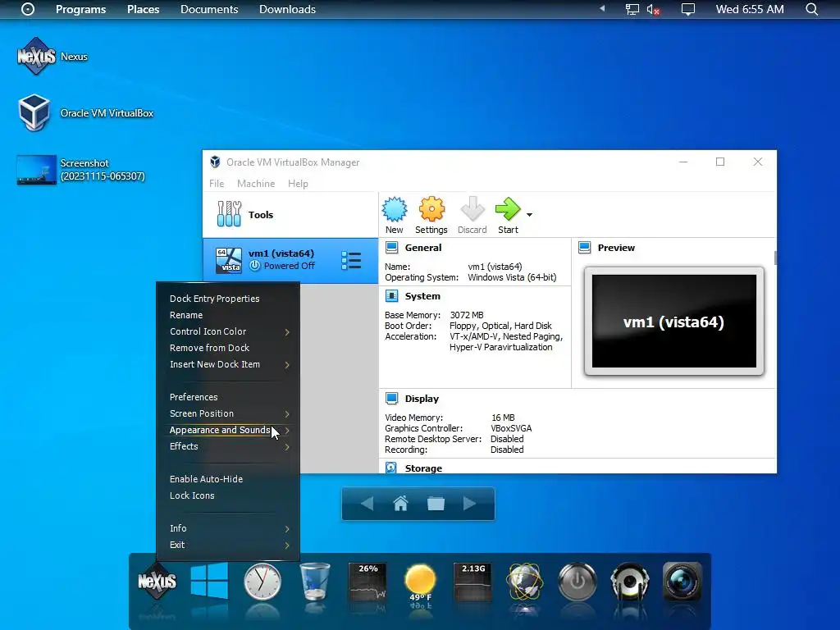Click vm1 (vista64) preview thumbnail
The image size is (840, 630).
[x=674, y=322]
